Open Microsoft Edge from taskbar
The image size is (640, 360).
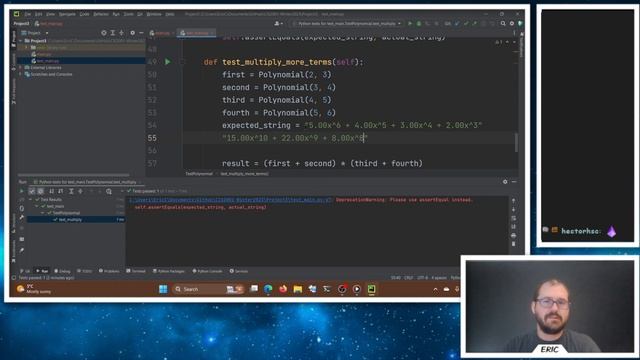268,289
